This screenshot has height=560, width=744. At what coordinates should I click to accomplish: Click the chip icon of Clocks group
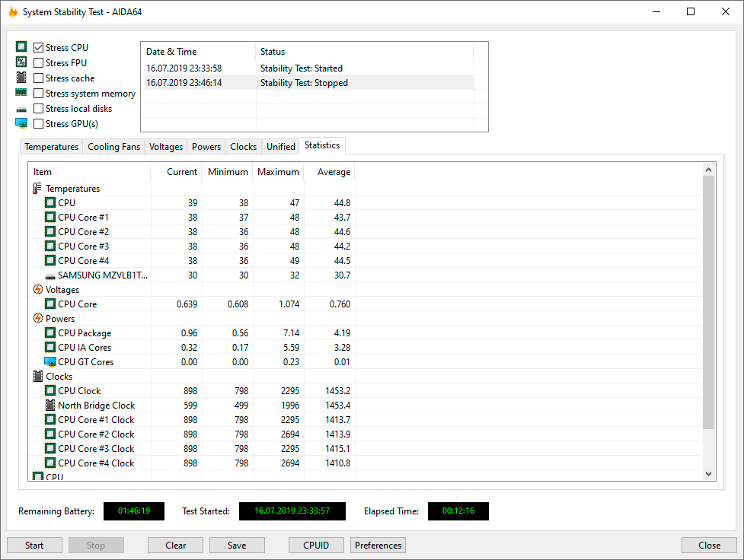click(x=38, y=376)
